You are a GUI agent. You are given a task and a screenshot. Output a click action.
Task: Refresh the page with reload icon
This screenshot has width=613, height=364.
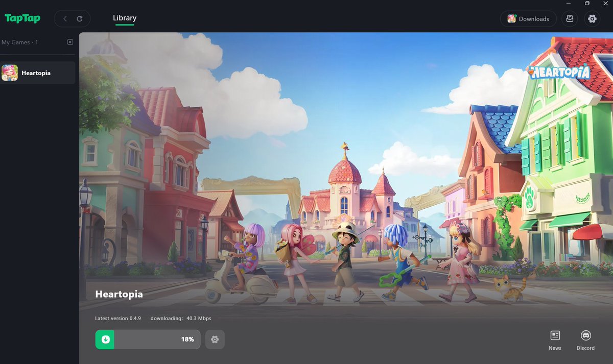point(80,19)
